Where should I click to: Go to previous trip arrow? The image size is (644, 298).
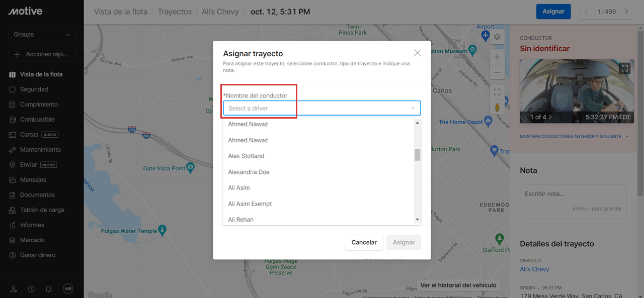point(587,11)
